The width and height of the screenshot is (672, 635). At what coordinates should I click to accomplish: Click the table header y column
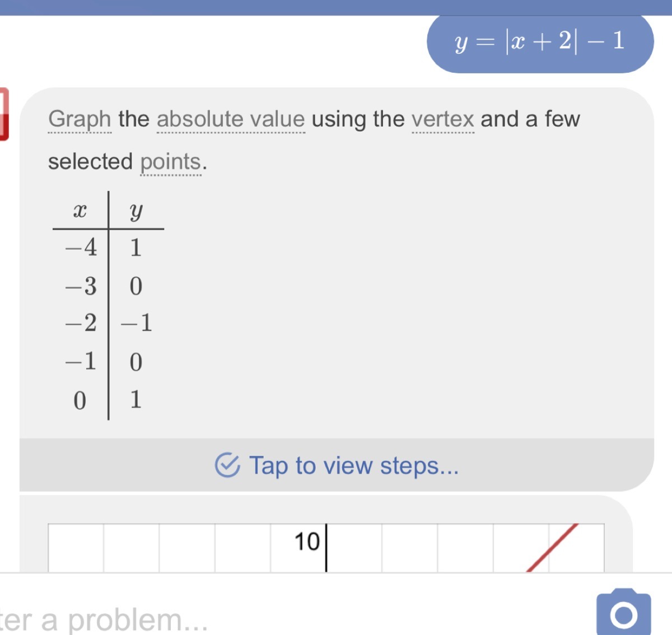[136, 211]
